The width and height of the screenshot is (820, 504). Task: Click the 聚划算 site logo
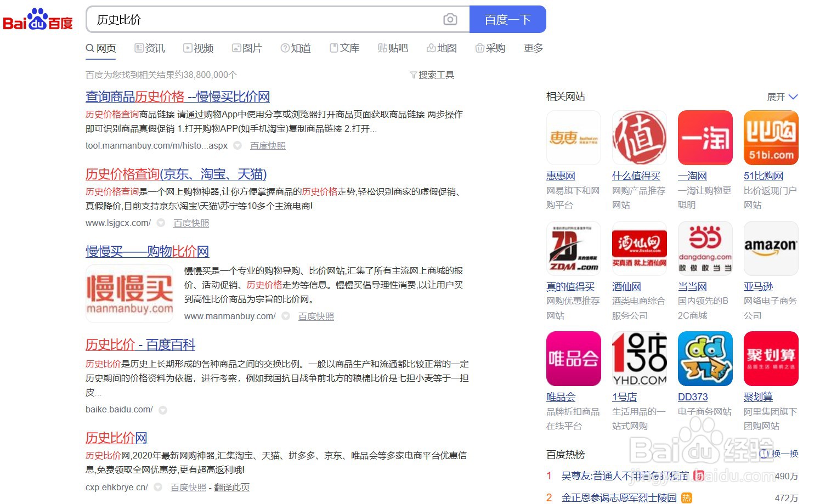[x=771, y=359]
